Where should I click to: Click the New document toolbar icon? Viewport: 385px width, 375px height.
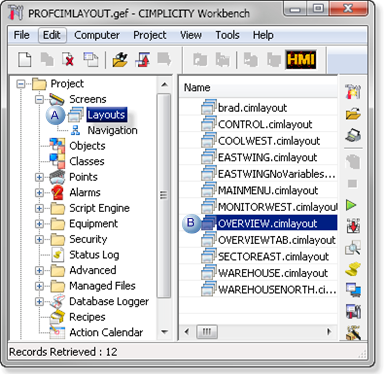pyautogui.click(x=25, y=60)
